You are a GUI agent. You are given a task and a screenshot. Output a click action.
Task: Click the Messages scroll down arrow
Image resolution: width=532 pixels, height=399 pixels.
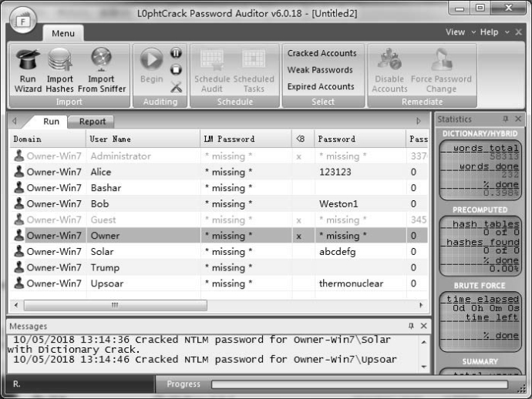tap(424, 367)
